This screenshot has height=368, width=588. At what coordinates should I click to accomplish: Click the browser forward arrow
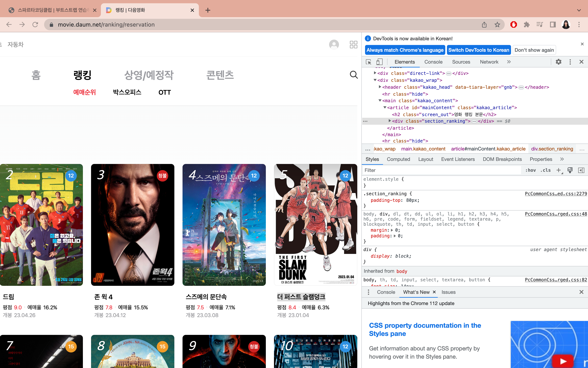click(x=22, y=25)
